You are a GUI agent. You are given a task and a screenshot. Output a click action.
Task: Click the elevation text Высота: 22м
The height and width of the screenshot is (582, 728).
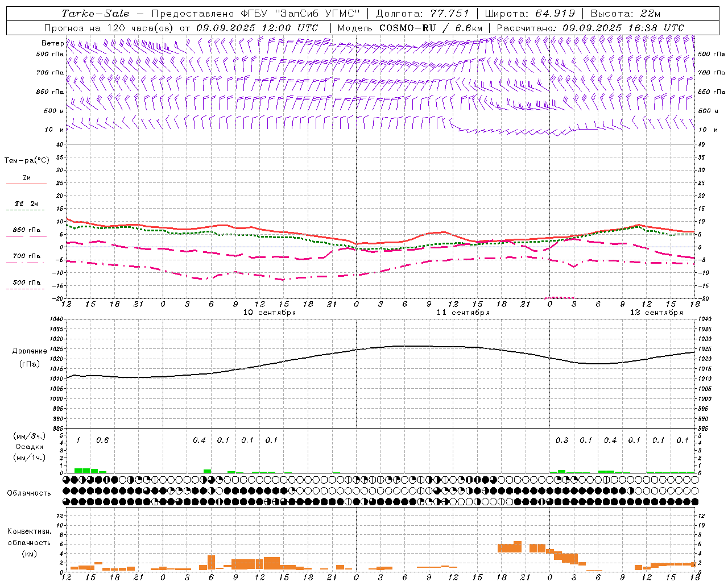(626, 14)
